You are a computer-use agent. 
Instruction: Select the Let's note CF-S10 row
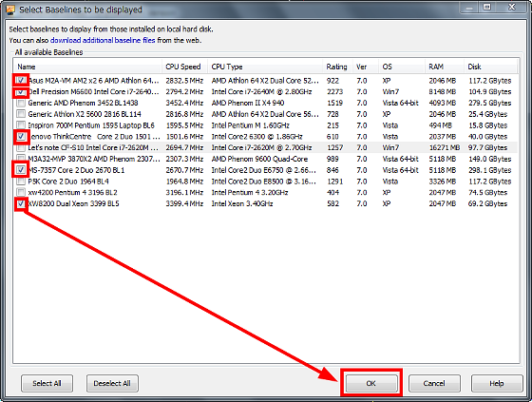[266, 147]
